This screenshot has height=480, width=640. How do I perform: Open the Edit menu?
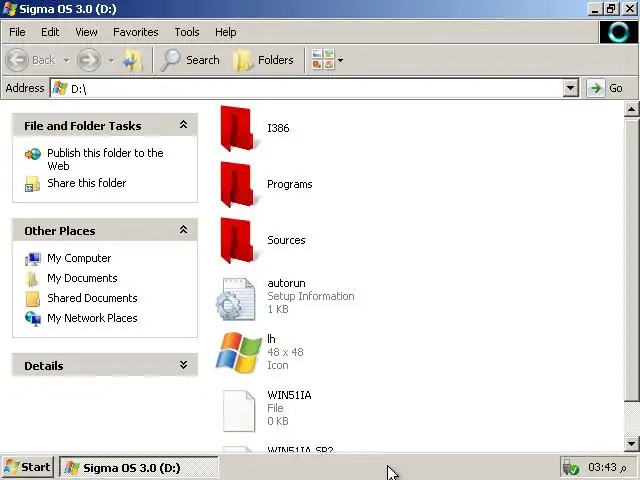tap(50, 32)
